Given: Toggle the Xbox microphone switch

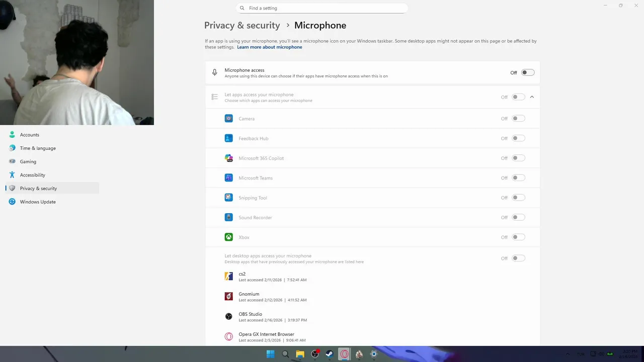Looking at the screenshot, I should coord(518,237).
